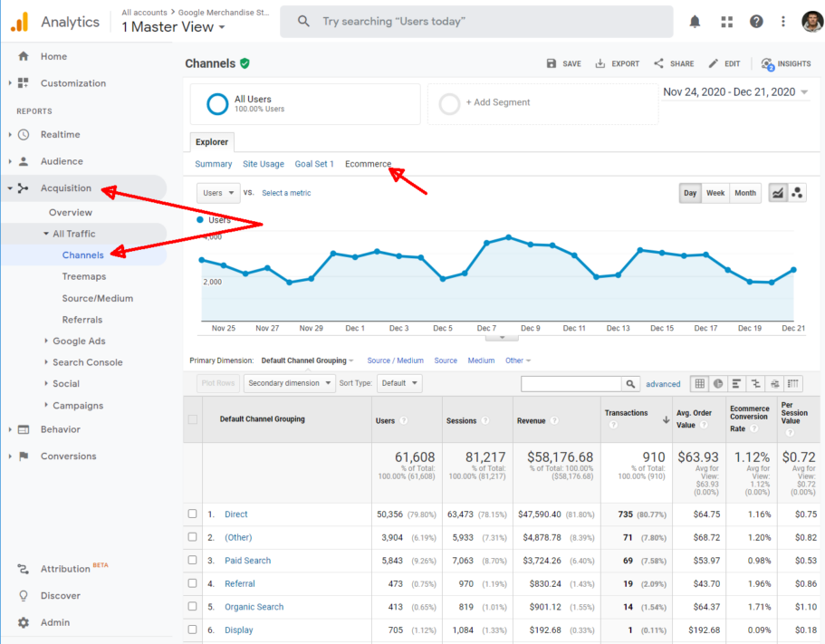Expand the Other dimension dropdown
This screenshot has height=644, width=825.
[x=517, y=360]
